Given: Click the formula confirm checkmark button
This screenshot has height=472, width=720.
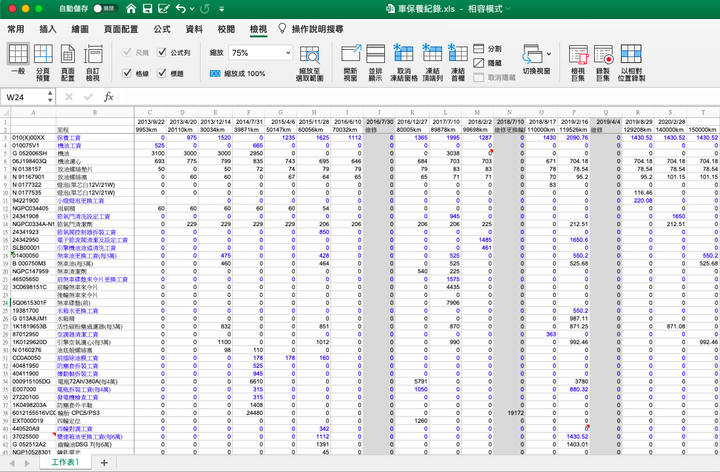Looking at the screenshot, I should click(x=88, y=97).
